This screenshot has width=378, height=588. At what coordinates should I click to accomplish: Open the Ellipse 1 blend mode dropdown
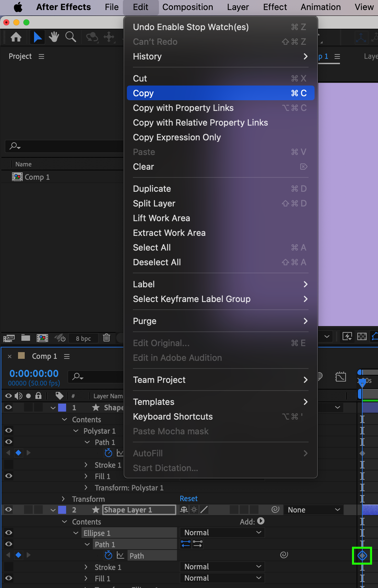pyautogui.click(x=222, y=533)
